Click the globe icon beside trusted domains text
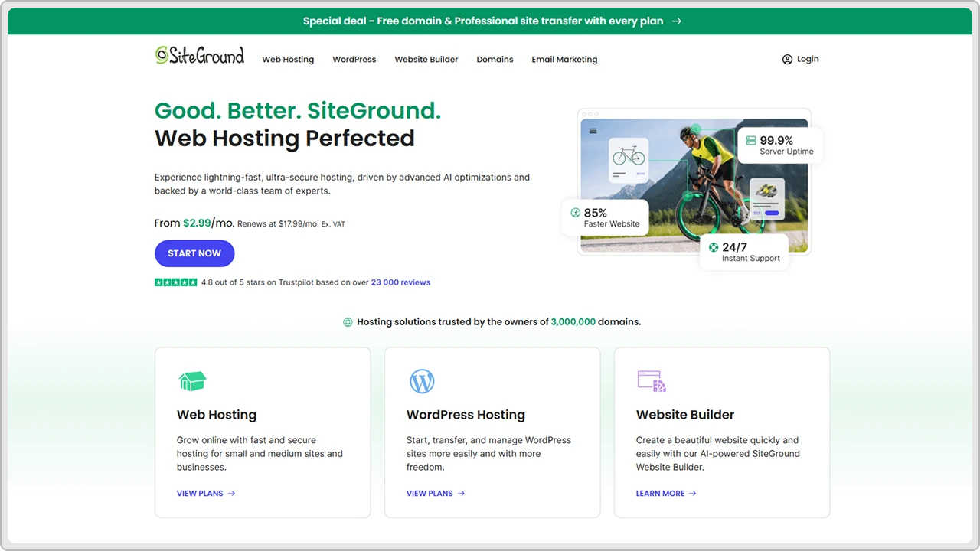This screenshot has width=980, height=551. click(x=348, y=322)
